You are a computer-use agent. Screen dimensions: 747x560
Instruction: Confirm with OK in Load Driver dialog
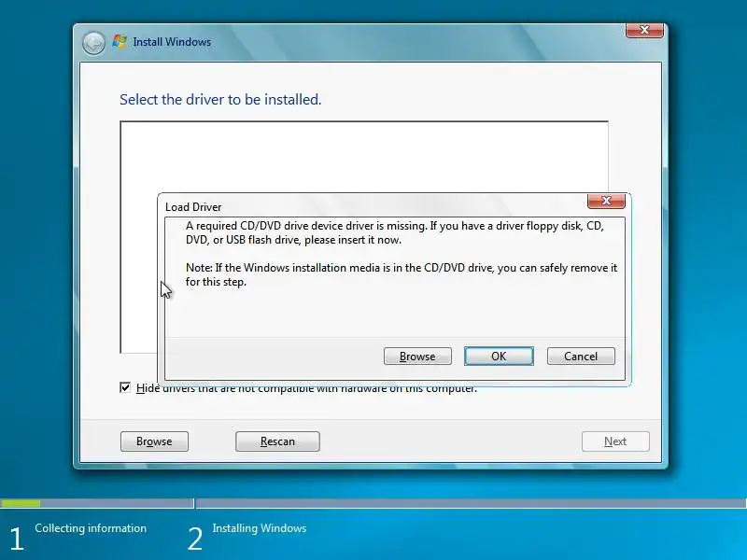(x=499, y=357)
